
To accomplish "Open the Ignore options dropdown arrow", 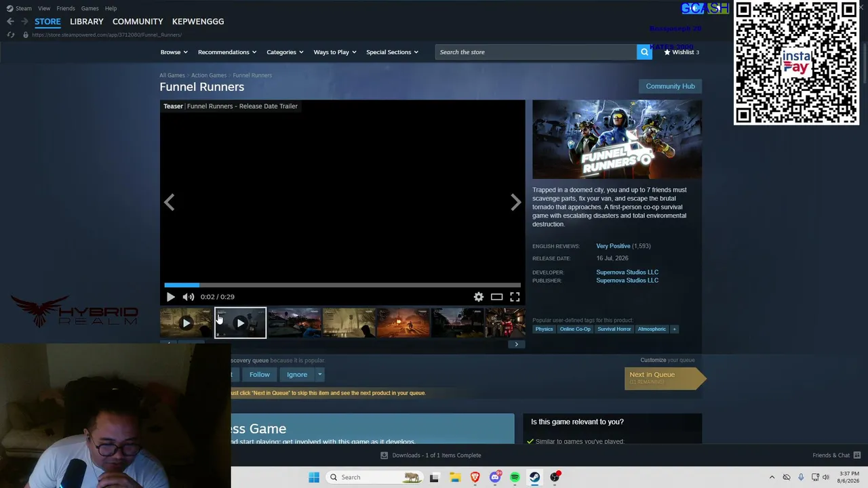I will click(319, 375).
